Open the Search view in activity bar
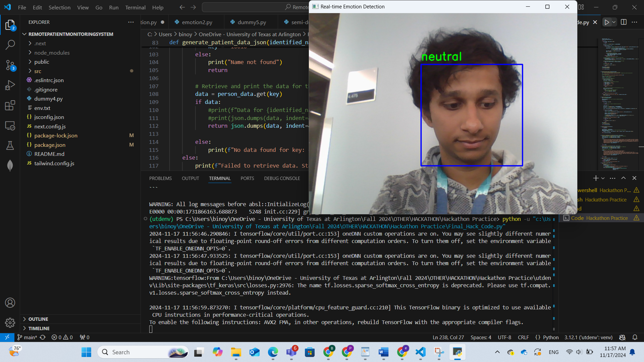The image size is (644, 362). click(x=10, y=45)
